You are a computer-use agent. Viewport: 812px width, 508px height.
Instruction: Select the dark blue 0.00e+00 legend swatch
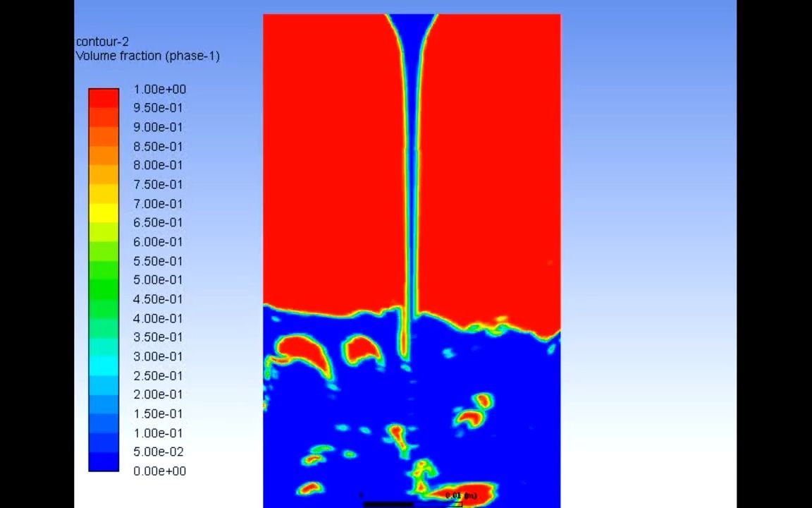[104, 462]
